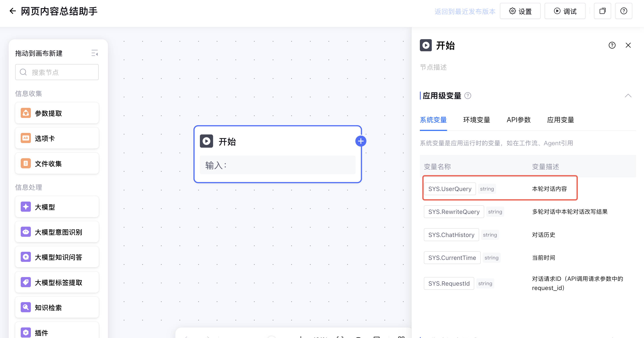This screenshot has height=338, width=644.
Task: Click the help icon beside 应用级变量
Action: click(467, 96)
